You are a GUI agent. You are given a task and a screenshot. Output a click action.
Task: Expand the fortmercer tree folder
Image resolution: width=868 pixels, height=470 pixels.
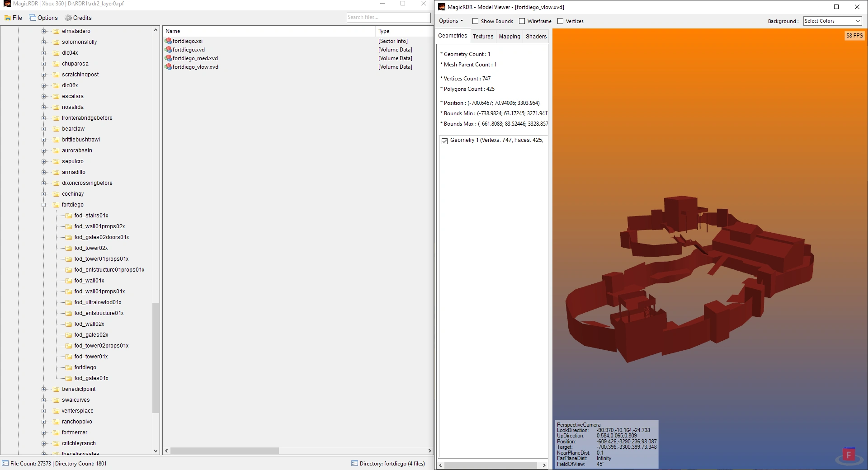[44, 432]
